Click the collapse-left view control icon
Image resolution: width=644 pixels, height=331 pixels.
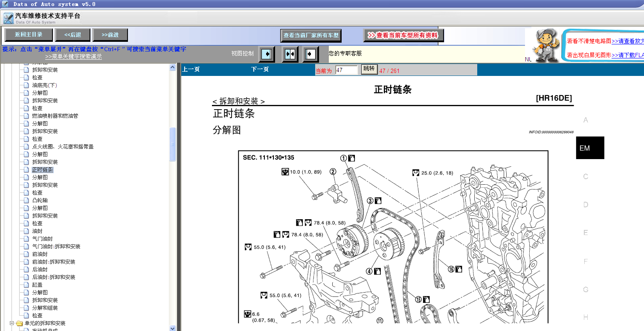[x=310, y=54]
